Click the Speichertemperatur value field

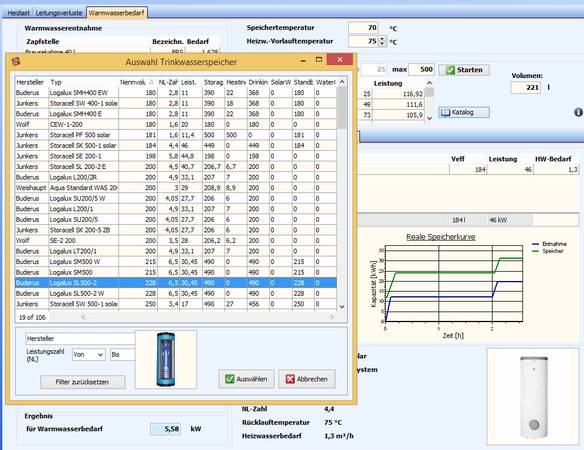click(363, 28)
